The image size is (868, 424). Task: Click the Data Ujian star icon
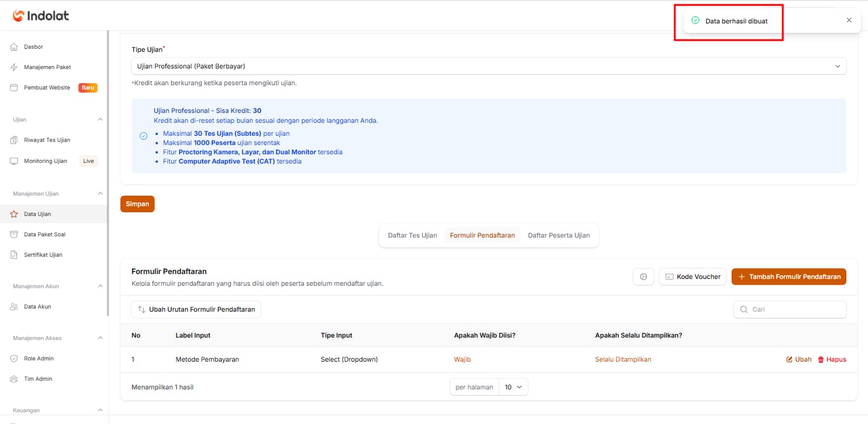click(x=14, y=214)
